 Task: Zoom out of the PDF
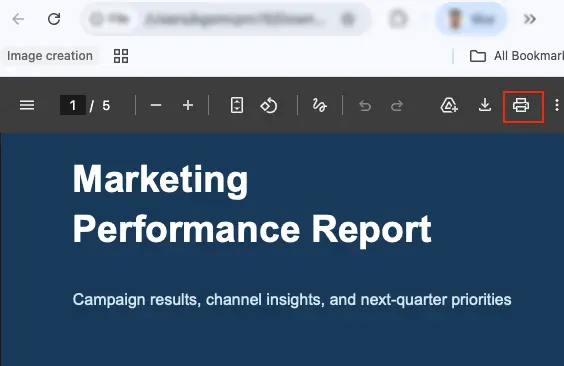(x=156, y=105)
